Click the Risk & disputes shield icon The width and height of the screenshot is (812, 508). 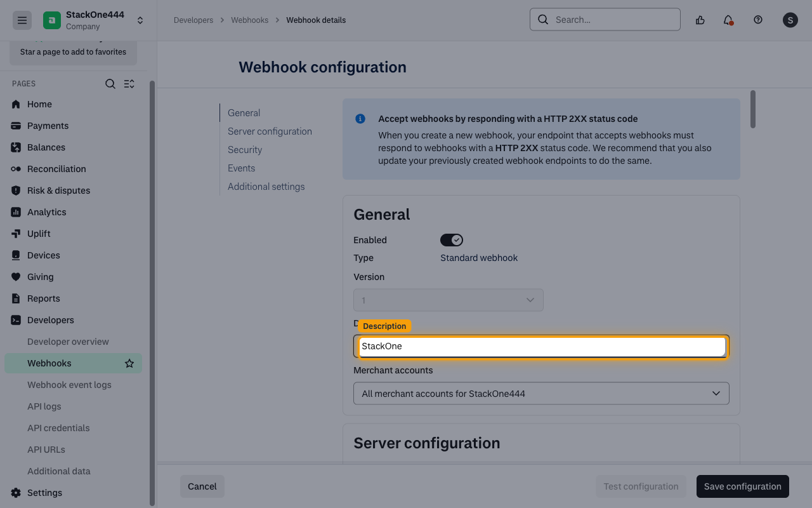[16, 190]
